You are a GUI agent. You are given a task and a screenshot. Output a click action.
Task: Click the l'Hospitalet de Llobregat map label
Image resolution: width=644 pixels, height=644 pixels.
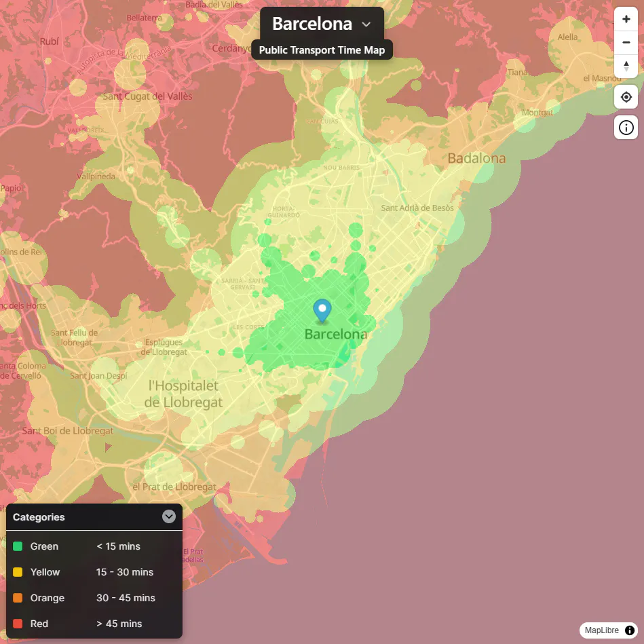tap(184, 394)
